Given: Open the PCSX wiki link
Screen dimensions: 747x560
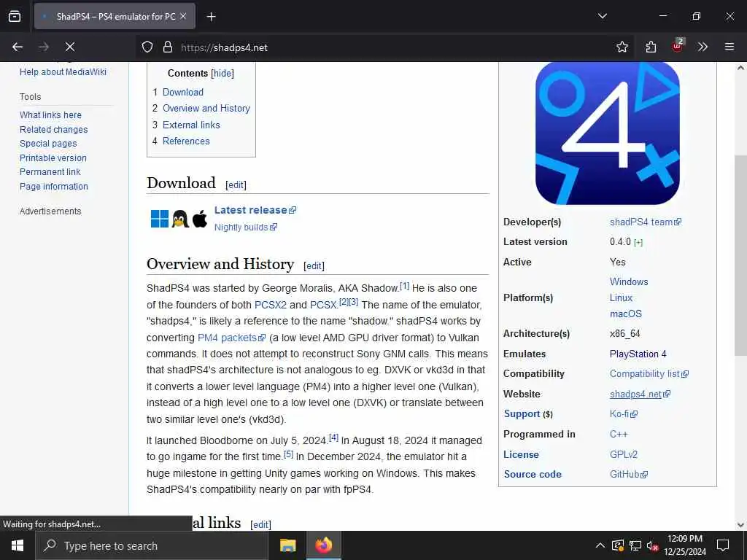Looking at the screenshot, I should point(323,305).
